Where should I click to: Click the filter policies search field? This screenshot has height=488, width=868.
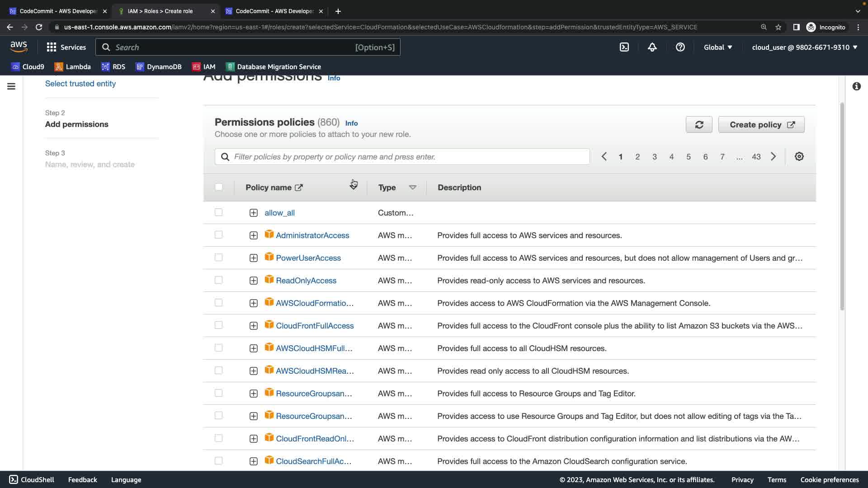point(402,157)
